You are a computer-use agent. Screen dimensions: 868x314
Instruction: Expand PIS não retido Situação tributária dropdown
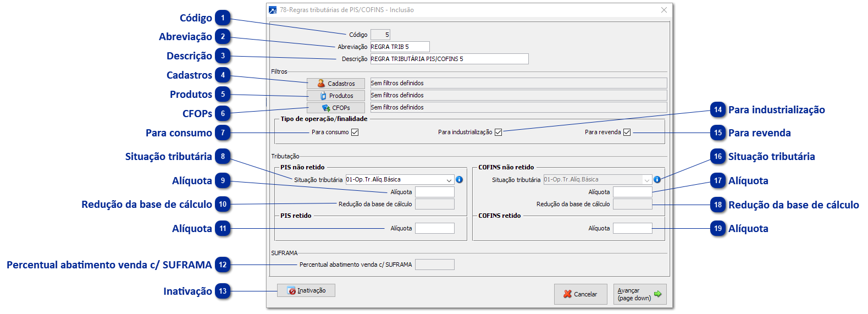click(449, 180)
